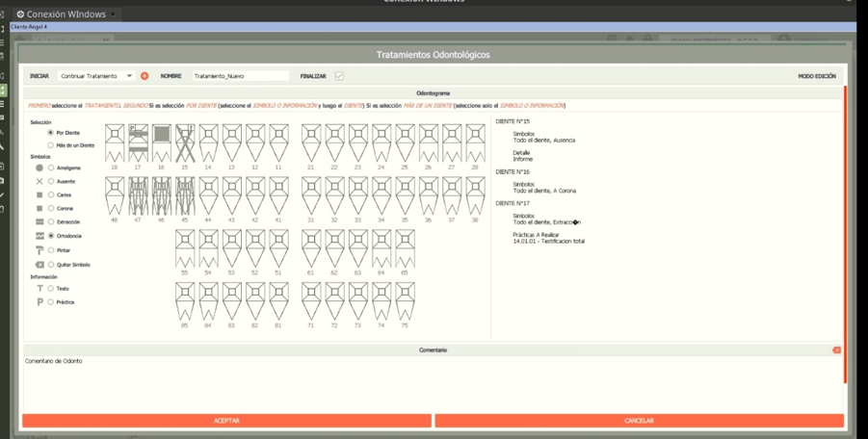Select tooth 16 with crown symbol
The image size is (868, 439).
162,142
